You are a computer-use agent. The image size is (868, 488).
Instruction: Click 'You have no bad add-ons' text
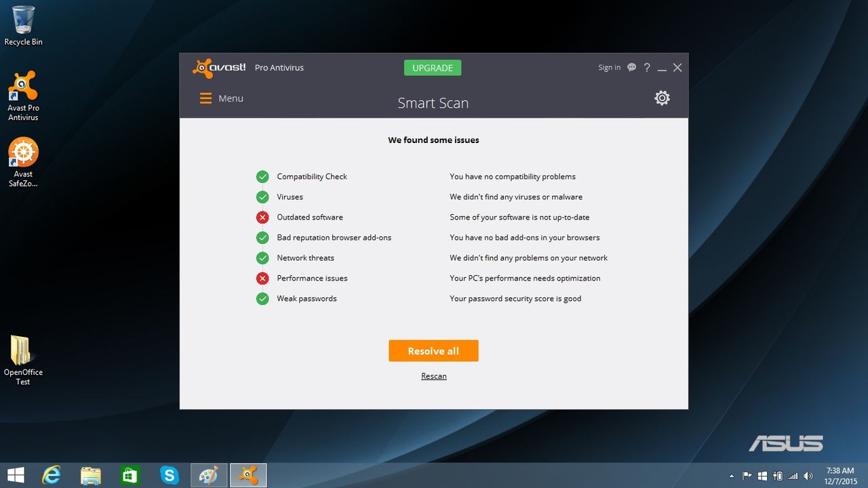(525, 238)
